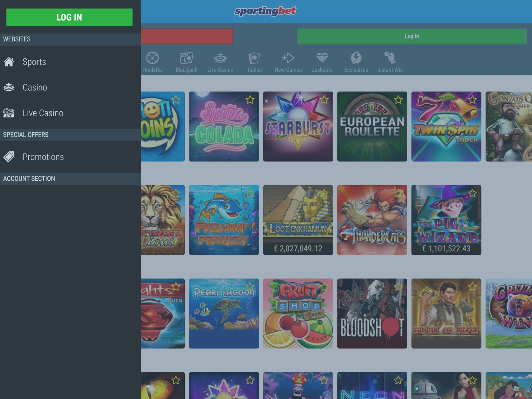Select Casino in side menu
This screenshot has width=532, height=399.
click(x=35, y=87)
